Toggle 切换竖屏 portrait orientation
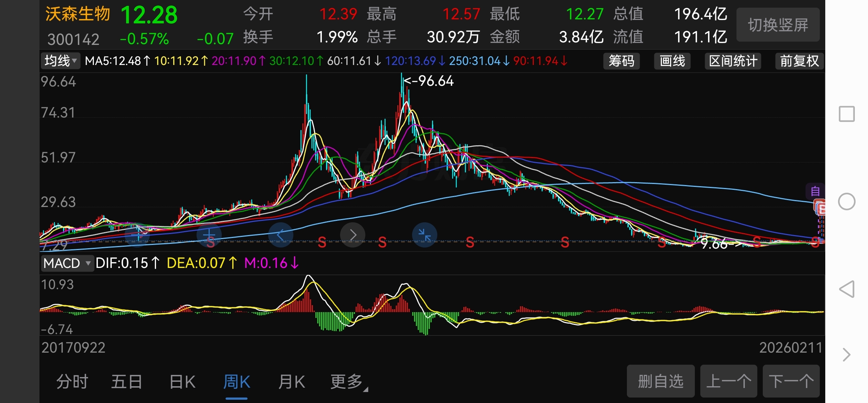 click(778, 25)
